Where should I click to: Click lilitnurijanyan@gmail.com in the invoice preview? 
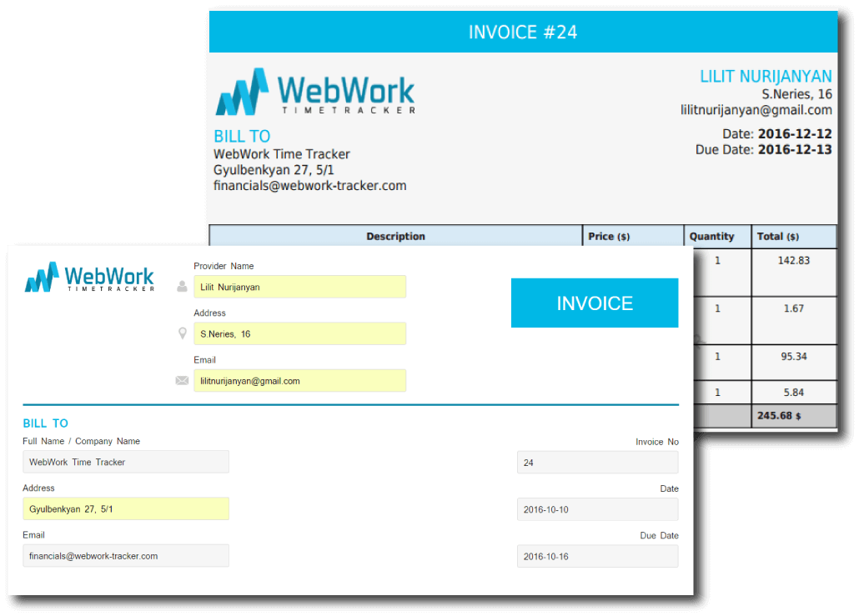click(756, 110)
